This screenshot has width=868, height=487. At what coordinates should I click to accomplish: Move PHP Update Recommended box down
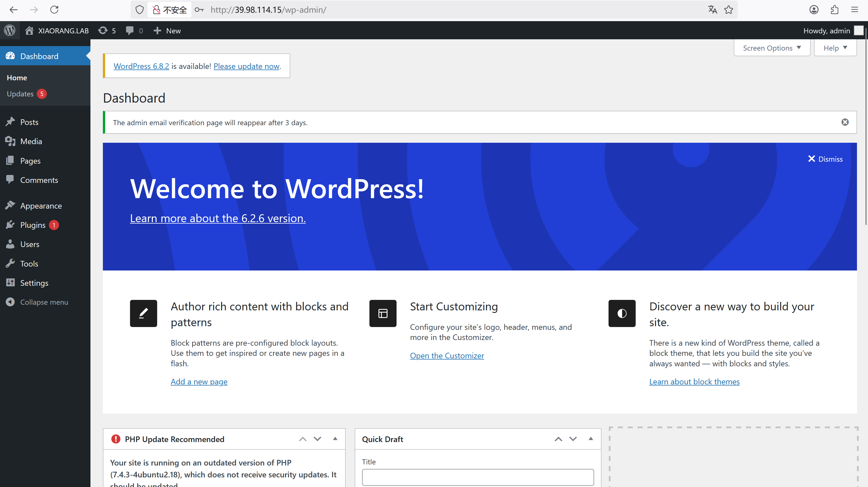tap(317, 439)
